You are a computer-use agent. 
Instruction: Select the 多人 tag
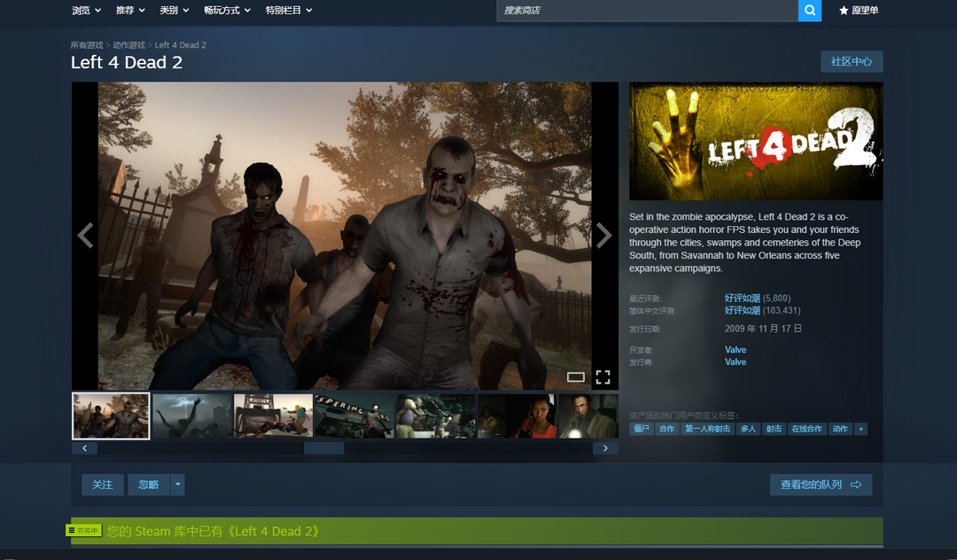[x=748, y=429]
